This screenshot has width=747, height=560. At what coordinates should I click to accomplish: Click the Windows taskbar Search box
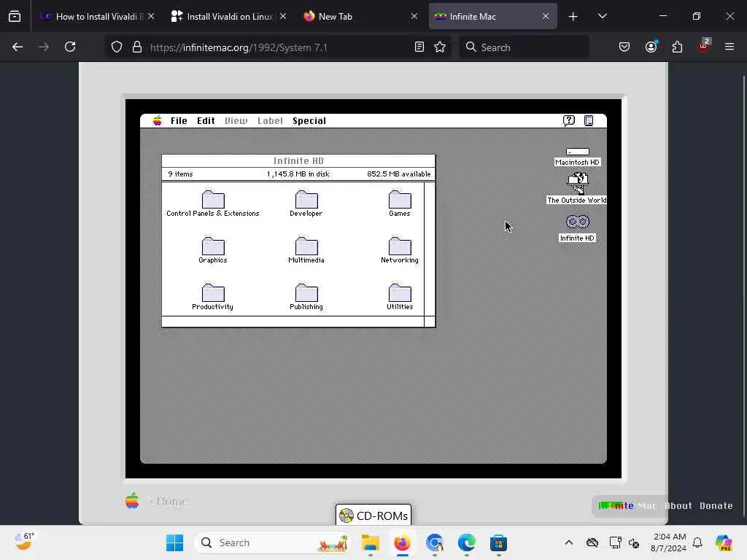tap(273, 542)
